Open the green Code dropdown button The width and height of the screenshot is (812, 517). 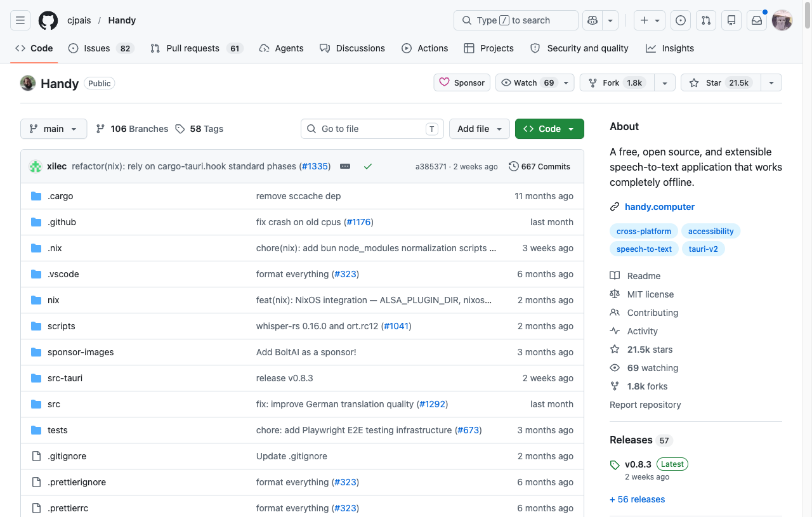549,129
